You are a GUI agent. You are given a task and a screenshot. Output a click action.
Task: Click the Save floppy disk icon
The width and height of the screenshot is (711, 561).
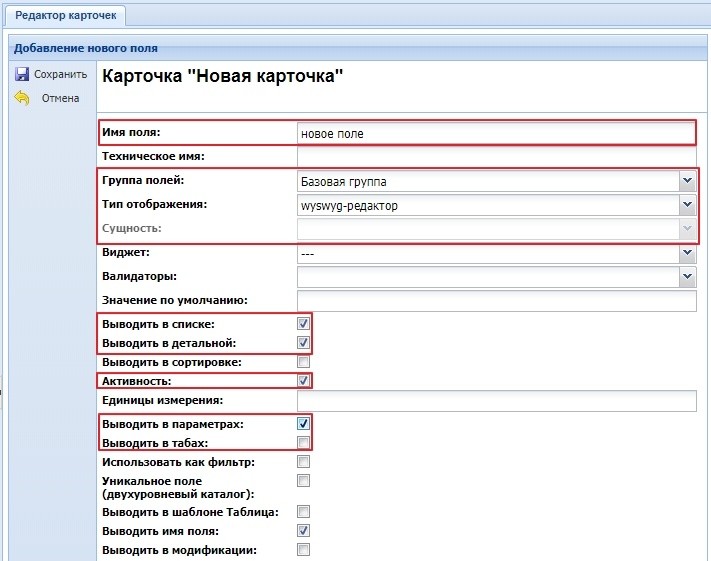point(20,74)
